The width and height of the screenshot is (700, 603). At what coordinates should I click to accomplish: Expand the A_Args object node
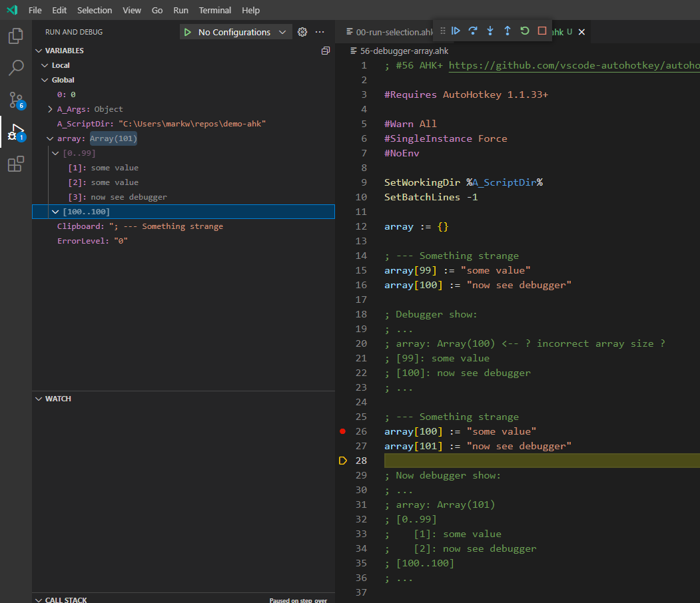tap(51, 109)
